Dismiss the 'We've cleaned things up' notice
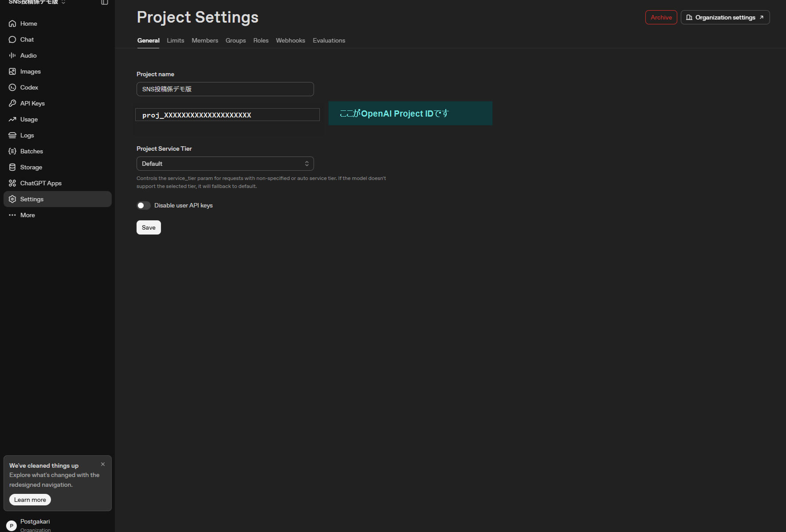This screenshot has width=786, height=532. [103, 464]
